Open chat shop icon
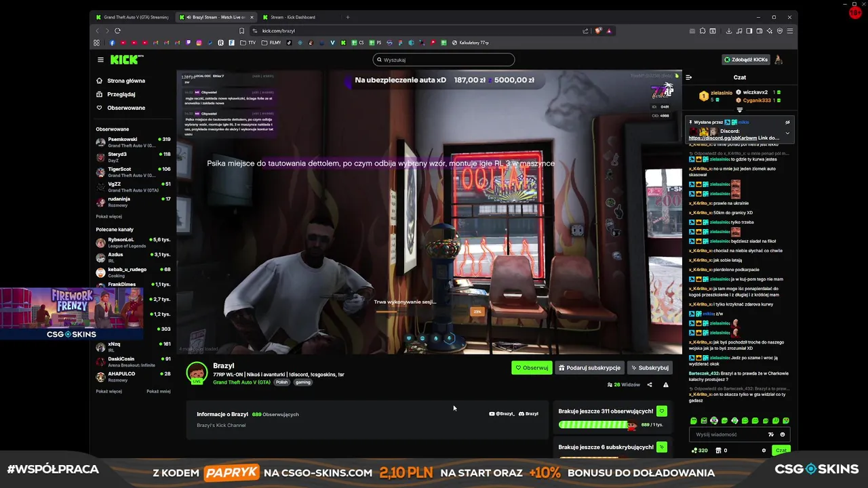Viewport: 868px width, 488px height. pos(719,450)
